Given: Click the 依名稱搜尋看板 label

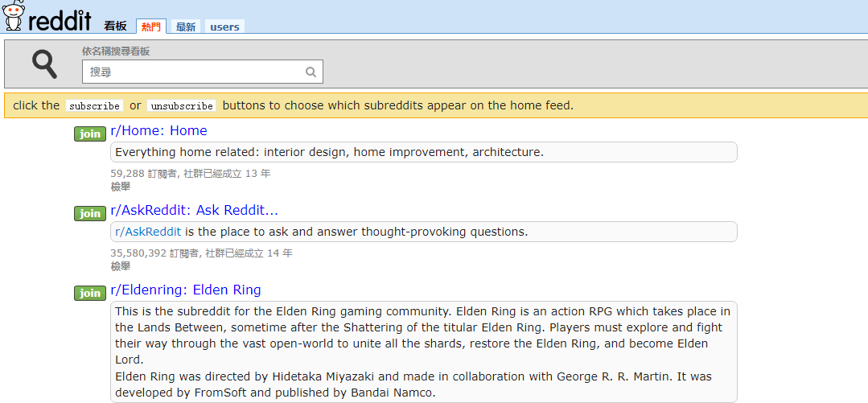Looking at the screenshot, I should click(x=116, y=51).
